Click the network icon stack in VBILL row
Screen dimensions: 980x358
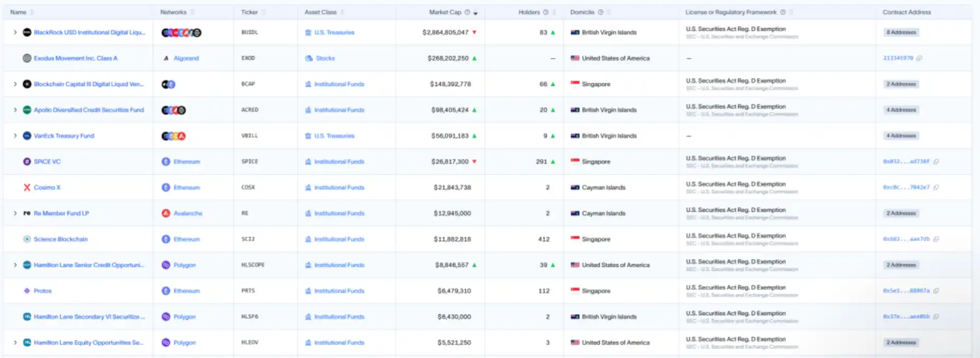[174, 136]
